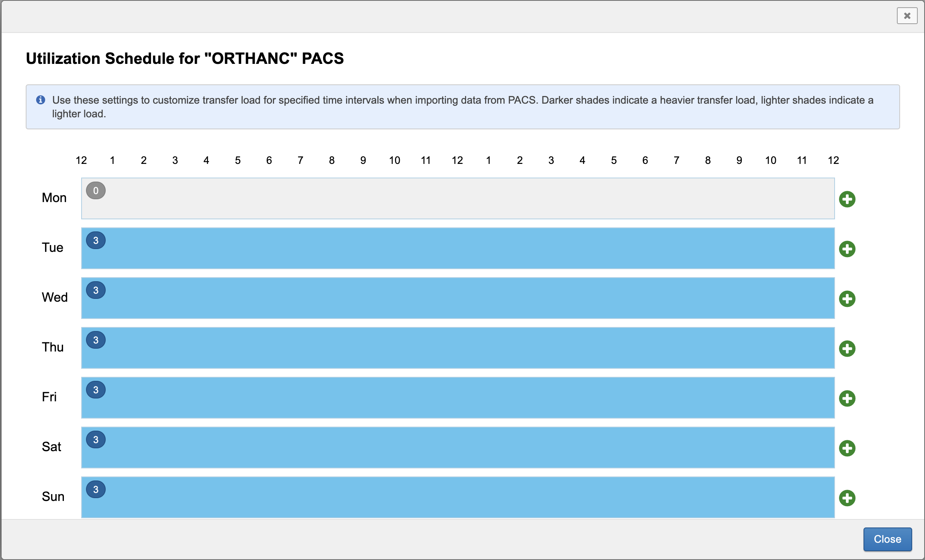Dismiss dialog with the X button
The height and width of the screenshot is (560, 925).
click(907, 16)
